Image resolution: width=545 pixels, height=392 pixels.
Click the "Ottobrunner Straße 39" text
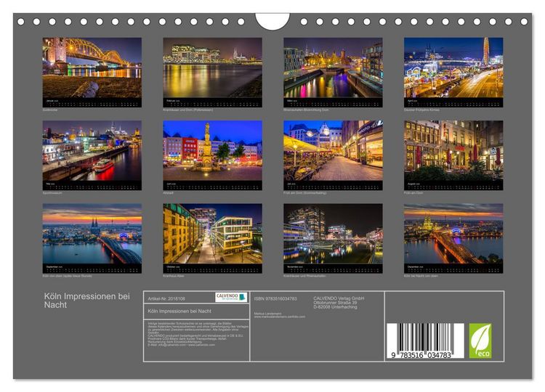pos(335,303)
